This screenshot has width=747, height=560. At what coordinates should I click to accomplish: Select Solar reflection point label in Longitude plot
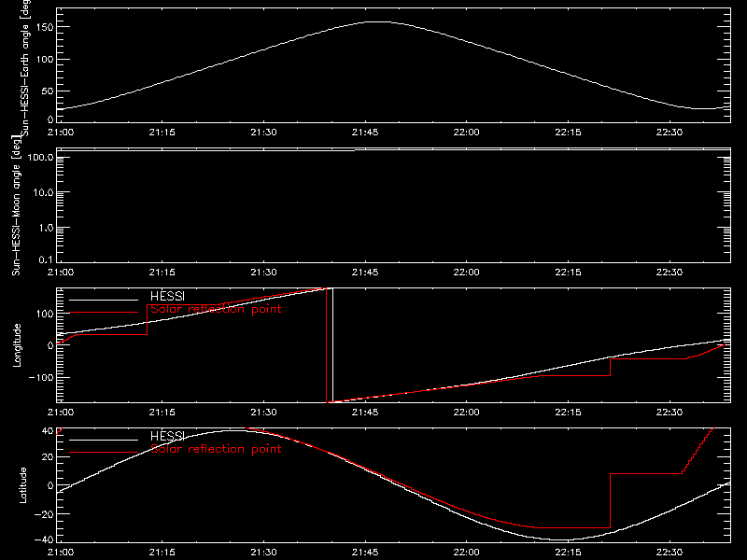(x=216, y=309)
